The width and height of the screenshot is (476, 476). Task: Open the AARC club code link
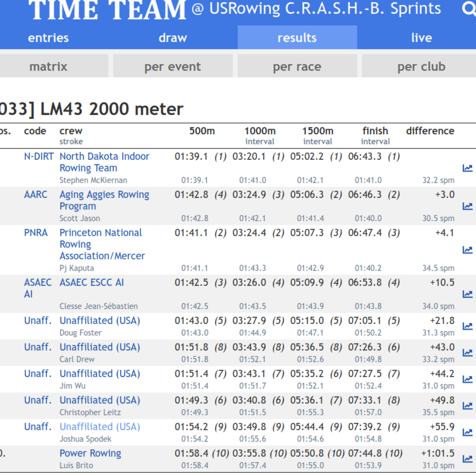(x=35, y=195)
